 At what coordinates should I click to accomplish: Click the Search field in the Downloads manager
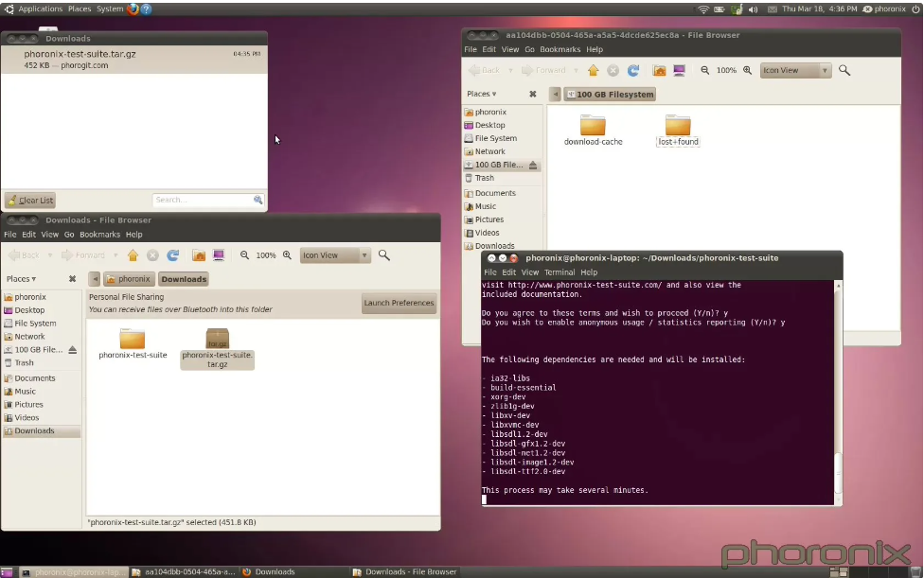tap(203, 201)
